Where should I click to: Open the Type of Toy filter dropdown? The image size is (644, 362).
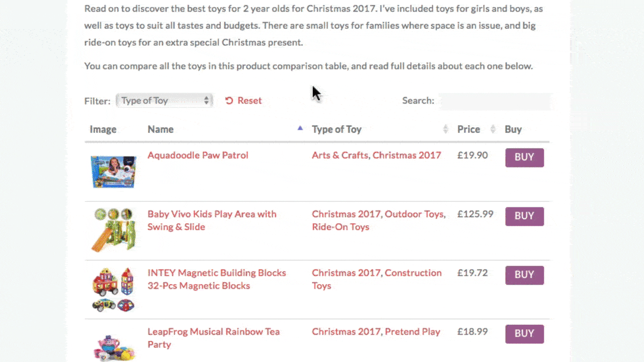click(x=164, y=101)
